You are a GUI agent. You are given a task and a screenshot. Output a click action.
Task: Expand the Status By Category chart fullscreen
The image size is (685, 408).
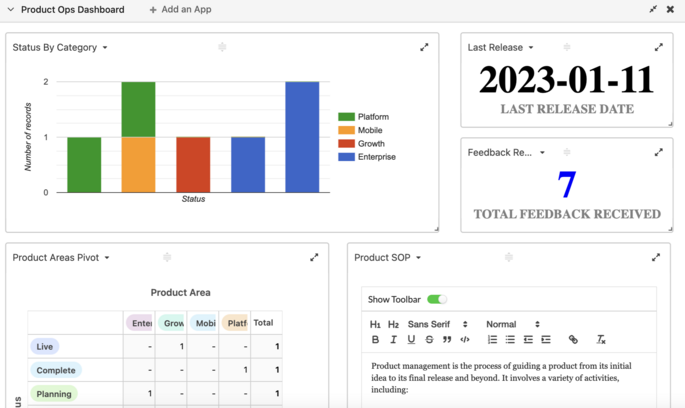click(x=424, y=47)
